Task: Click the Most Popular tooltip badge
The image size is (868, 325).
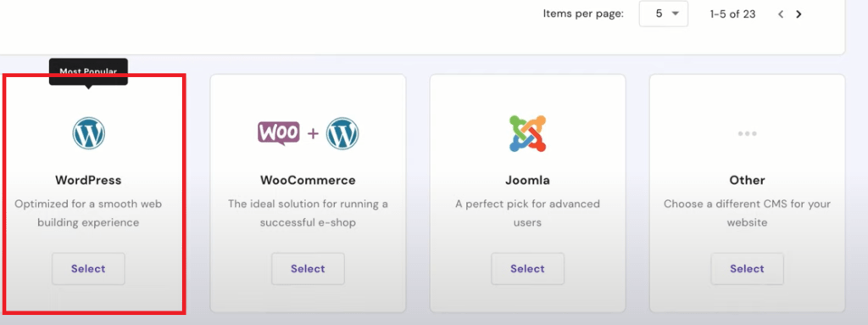Action: tap(88, 72)
